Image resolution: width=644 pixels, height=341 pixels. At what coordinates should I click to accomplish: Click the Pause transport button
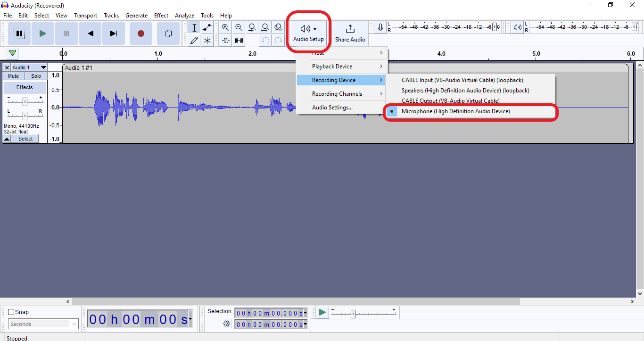[x=19, y=33]
